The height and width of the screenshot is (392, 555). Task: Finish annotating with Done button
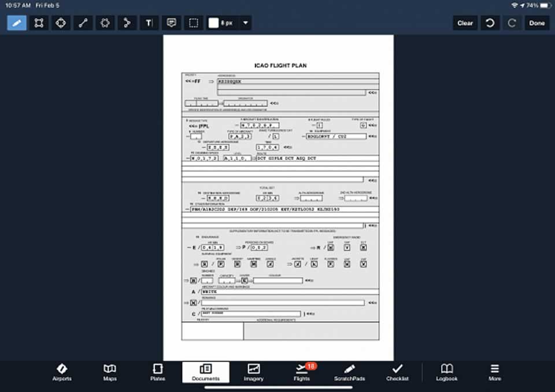click(x=537, y=23)
